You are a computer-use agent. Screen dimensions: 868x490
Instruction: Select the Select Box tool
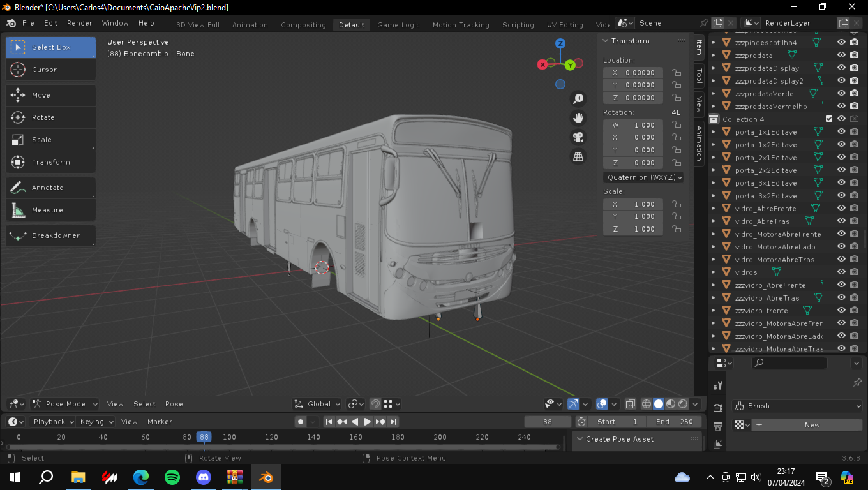pyautogui.click(x=51, y=47)
